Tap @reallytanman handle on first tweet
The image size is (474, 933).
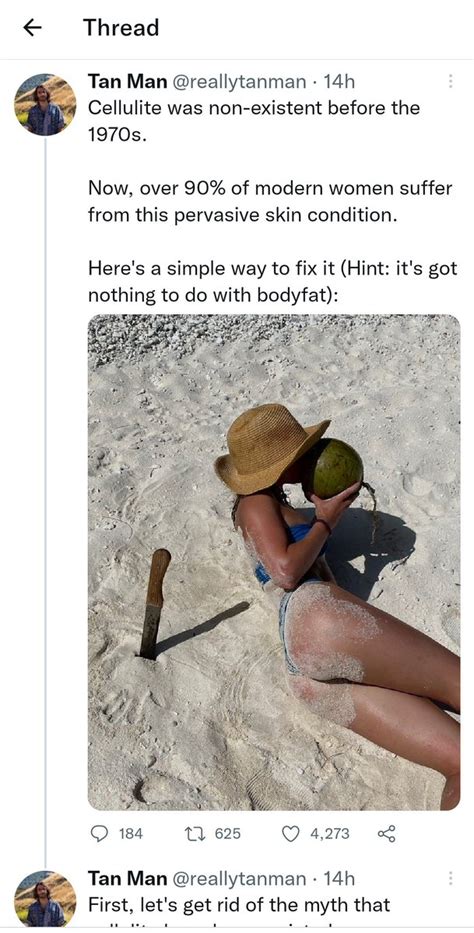(x=240, y=81)
